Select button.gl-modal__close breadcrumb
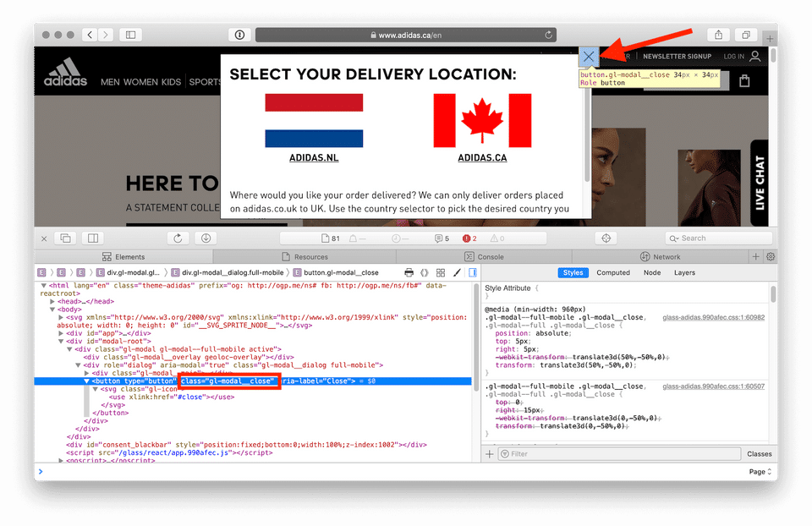 (x=336, y=273)
